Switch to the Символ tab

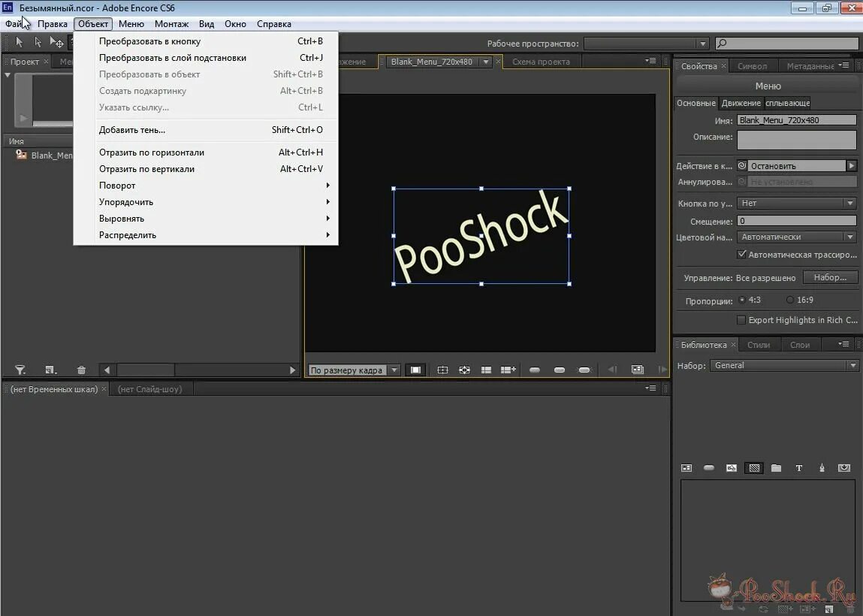752,66
